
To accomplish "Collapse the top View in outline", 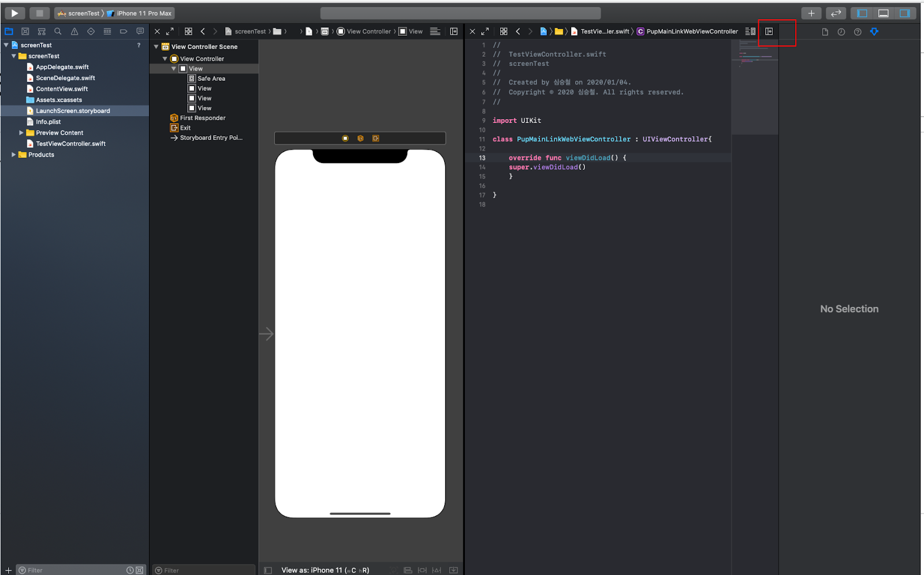I will click(x=173, y=68).
